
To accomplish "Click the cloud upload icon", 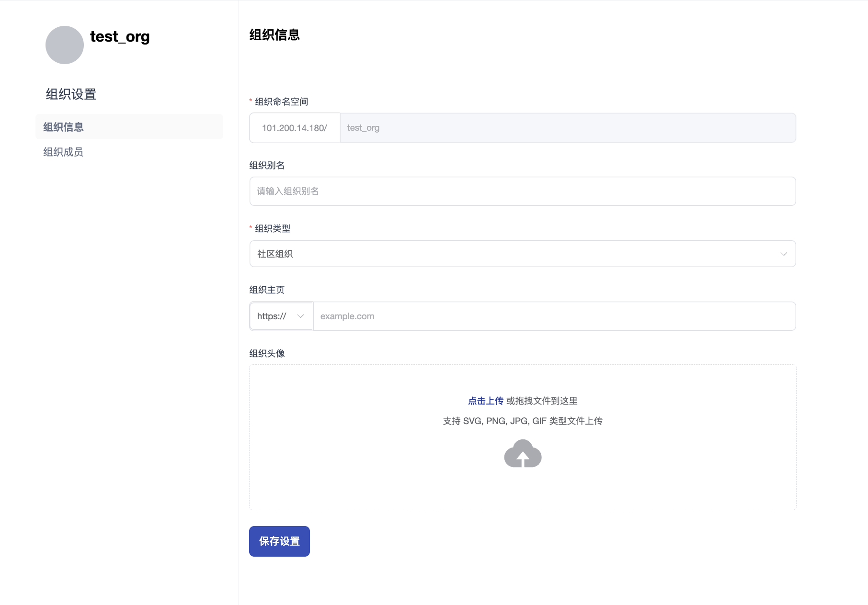I will [x=523, y=454].
